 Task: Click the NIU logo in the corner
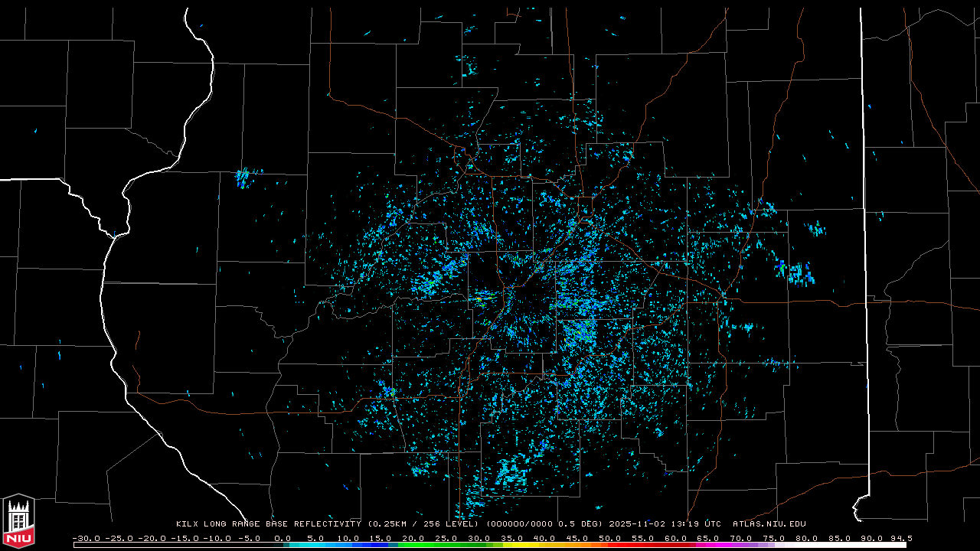(x=18, y=519)
